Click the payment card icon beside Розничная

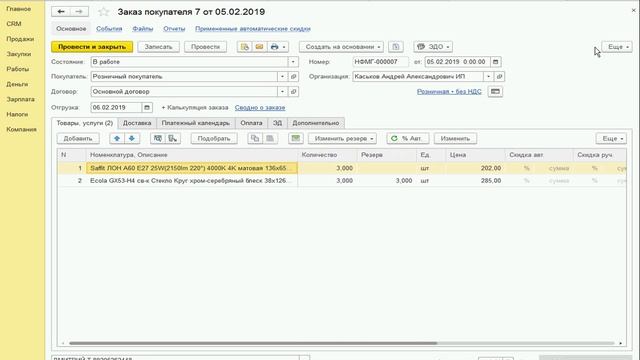[x=495, y=91]
